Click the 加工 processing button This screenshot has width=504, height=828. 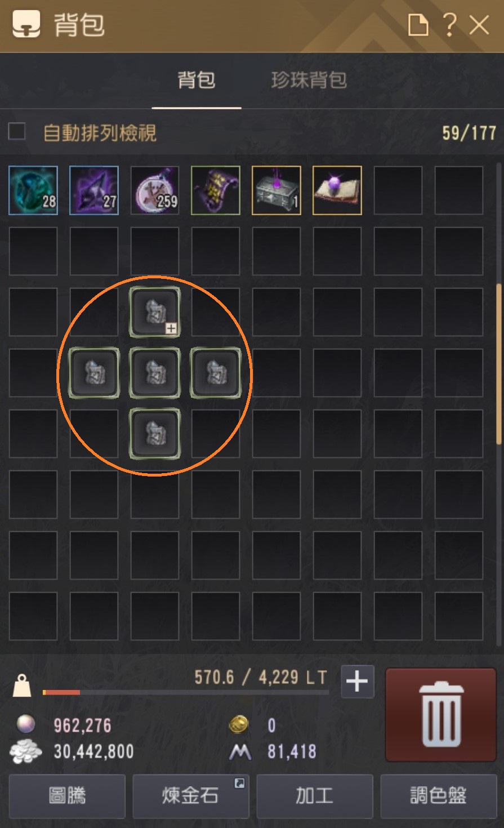tap(315, 796)
